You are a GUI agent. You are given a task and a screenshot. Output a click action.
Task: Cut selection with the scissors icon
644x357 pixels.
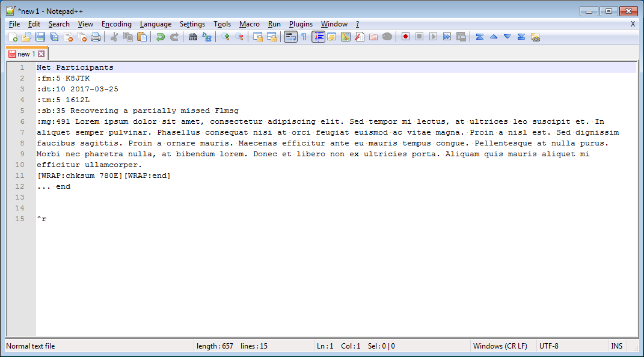pyautogui.click(x=114, y=37)
